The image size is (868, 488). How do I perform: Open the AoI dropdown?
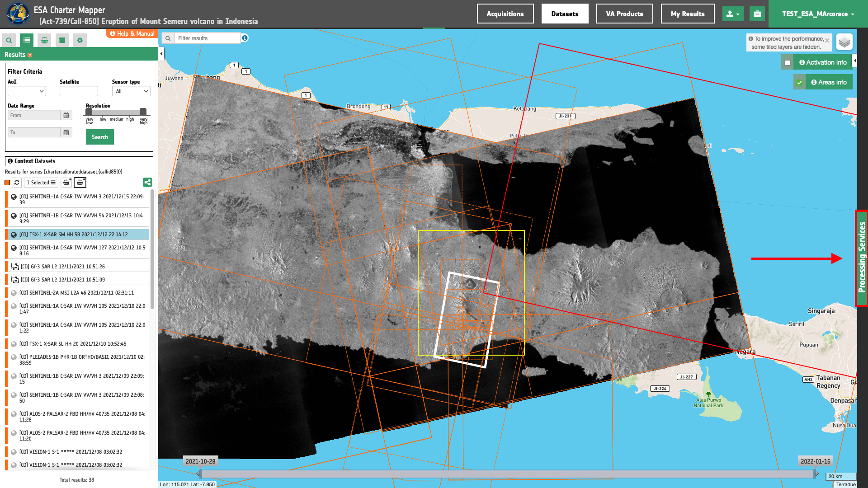click(27, 91)
